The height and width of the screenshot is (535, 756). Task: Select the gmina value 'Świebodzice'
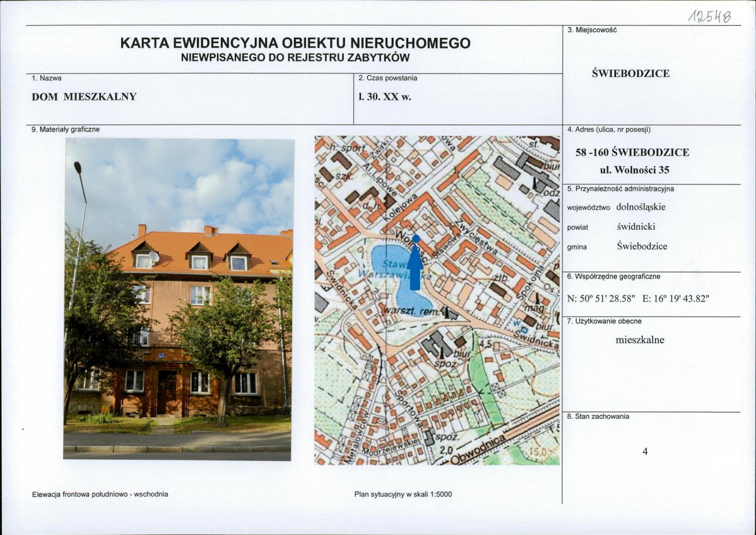(x=642, y=246)
